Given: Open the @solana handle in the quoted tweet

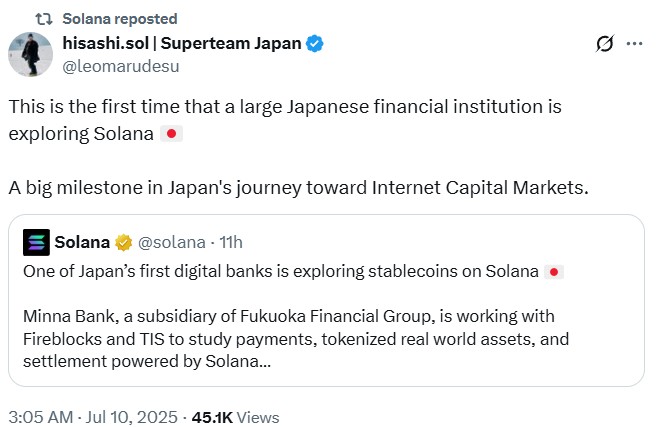Looking at the screenshot, I should (170, 242).
